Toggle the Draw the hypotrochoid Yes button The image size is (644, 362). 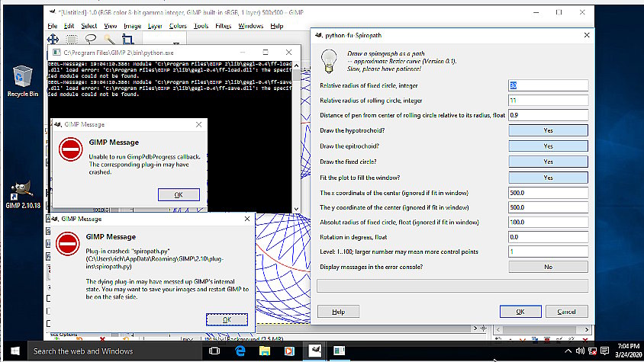pos(548,130)
